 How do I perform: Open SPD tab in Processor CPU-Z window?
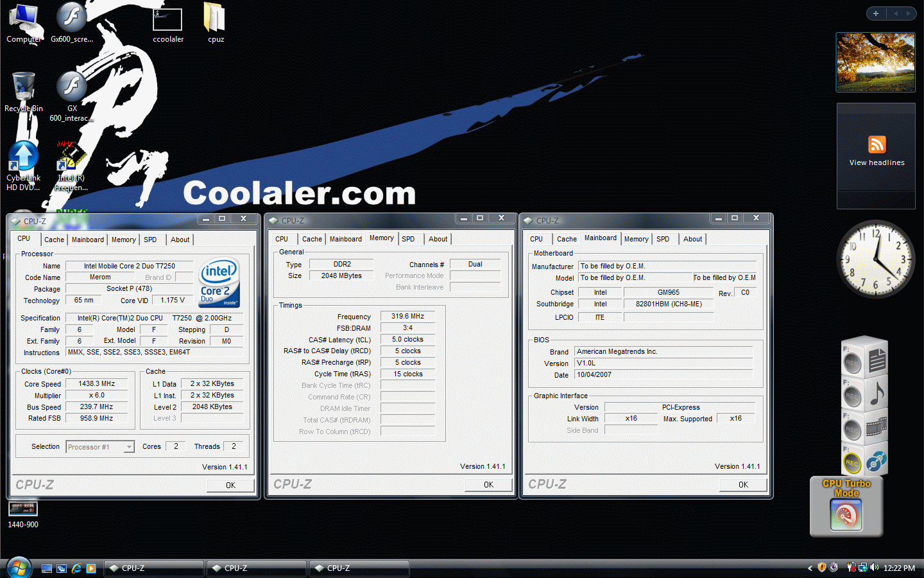click(x=150, y=240)
